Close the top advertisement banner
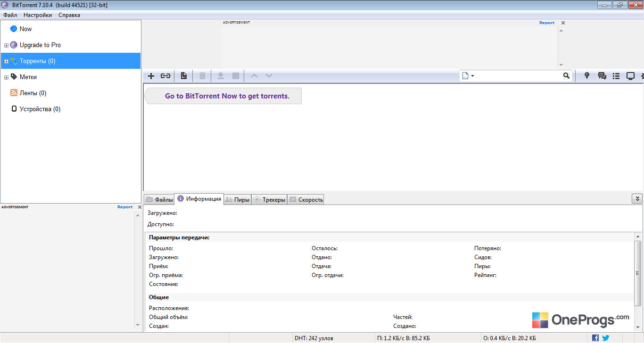The image size is (644, 343). [x=563, y=23]
